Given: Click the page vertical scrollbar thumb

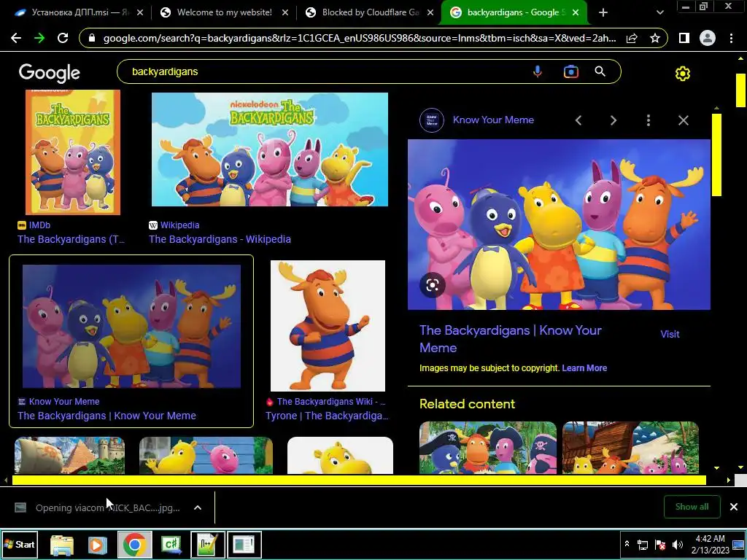Looking at the screenshot, I should point(741,90).
